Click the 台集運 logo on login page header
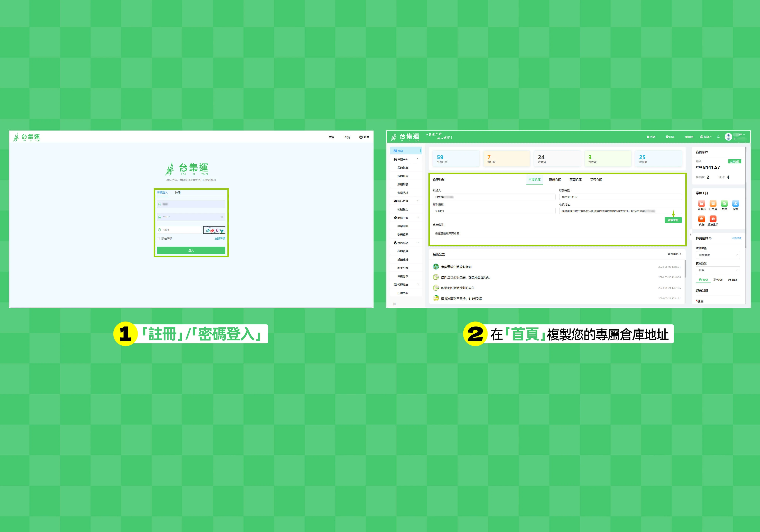760x532 pixels. (26, 137)
